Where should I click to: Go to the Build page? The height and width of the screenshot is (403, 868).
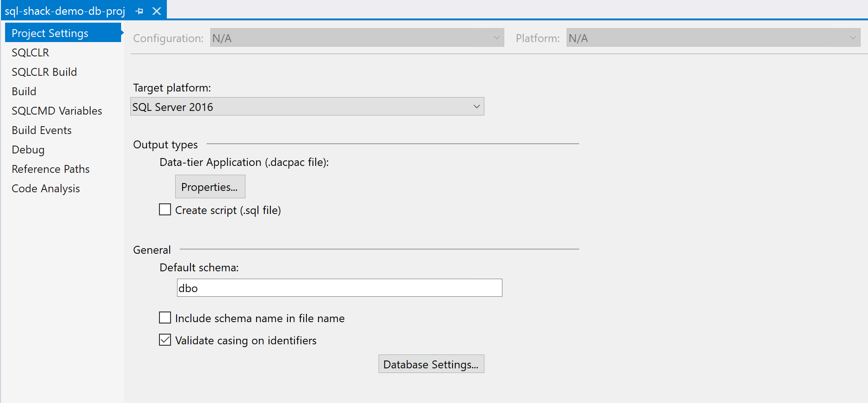[x=24, y=92]
